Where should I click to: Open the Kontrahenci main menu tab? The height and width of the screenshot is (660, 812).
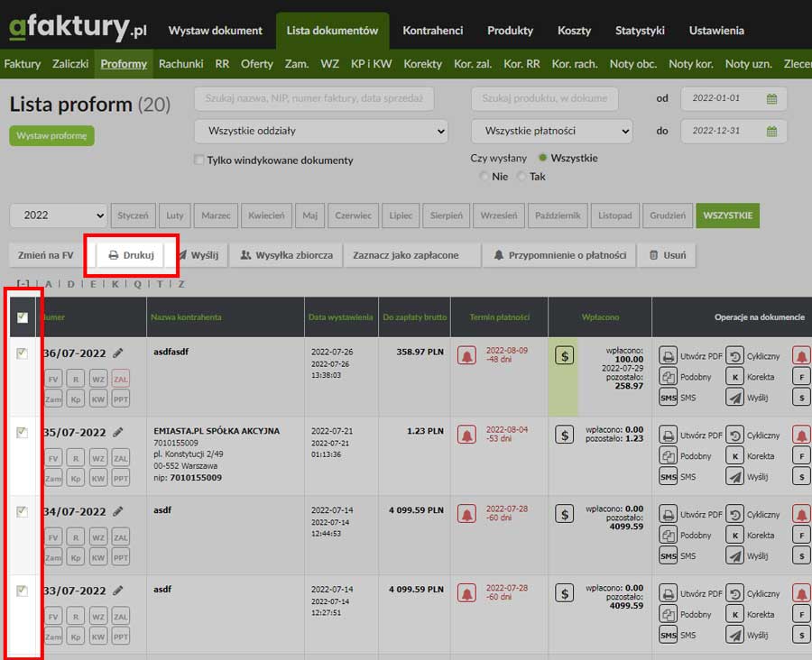pyautogui.click(x=432, y=31)
